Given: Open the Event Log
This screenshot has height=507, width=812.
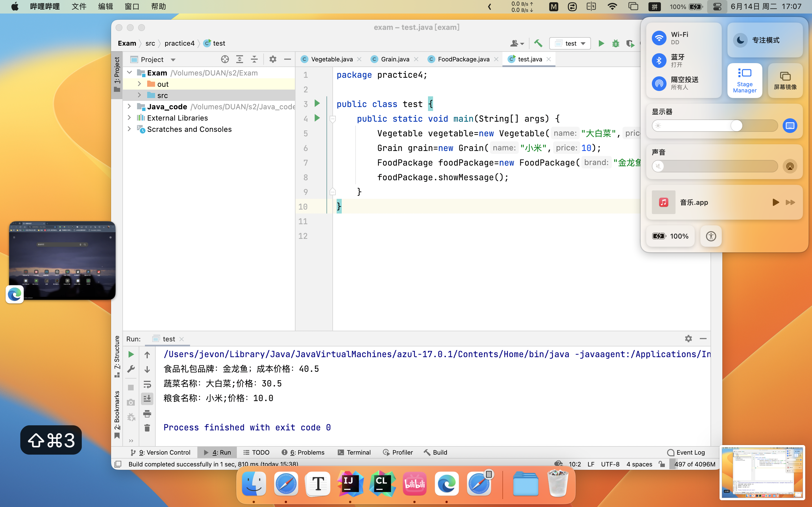Looking at the screenshot, I should (686, 452).
